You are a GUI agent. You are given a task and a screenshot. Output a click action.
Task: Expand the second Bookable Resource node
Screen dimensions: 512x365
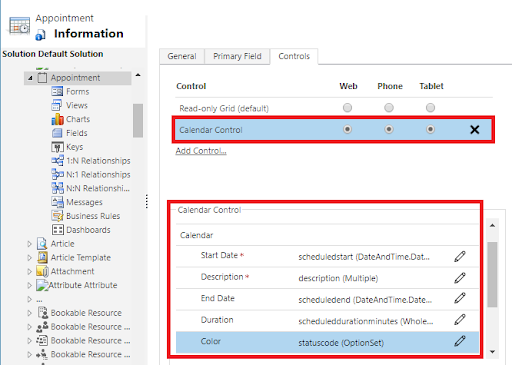29,327
